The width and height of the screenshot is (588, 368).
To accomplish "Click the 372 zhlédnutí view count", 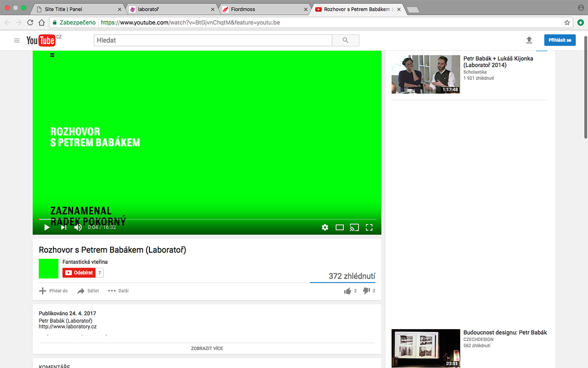I will click(352, 276).
